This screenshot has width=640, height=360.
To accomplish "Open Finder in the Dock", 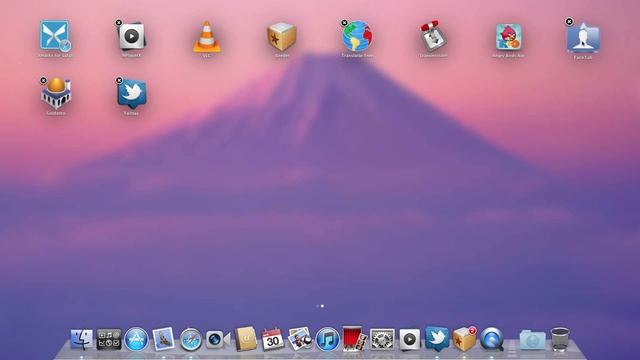I will pyautogui.click(x=82, y=339).
